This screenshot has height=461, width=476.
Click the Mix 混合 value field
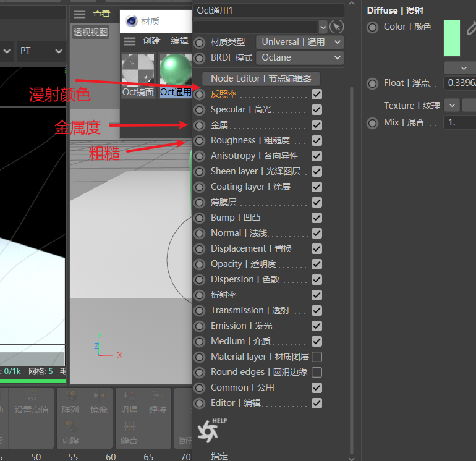pos(460,122)
